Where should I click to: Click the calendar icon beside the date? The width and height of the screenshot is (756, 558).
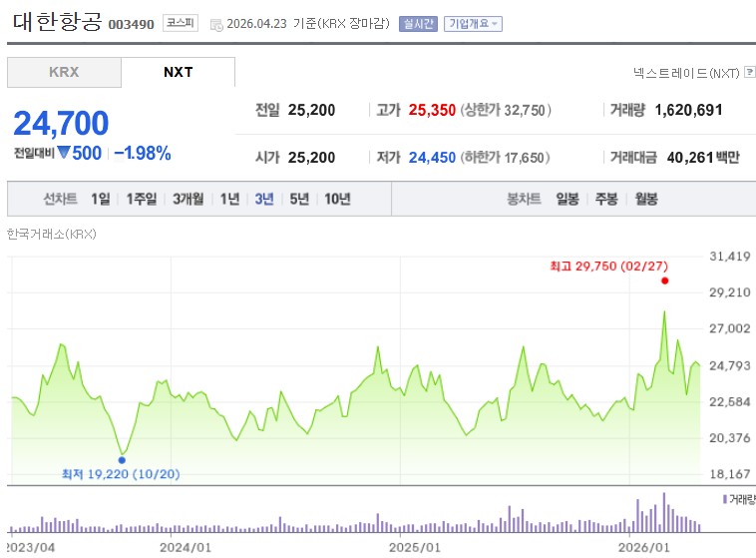216,25
